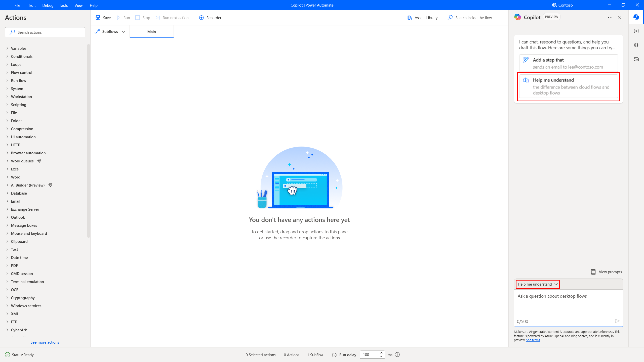The width and height of the screenshot is (644, 362).
Task: Click the Run delay ms stepper input
Action: click(x=372, y=354)
